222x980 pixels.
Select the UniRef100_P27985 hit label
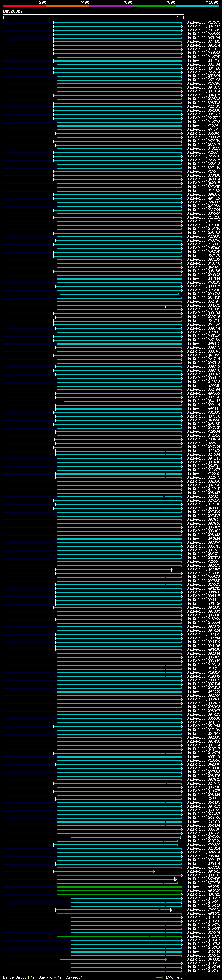[x=203, y=237]
